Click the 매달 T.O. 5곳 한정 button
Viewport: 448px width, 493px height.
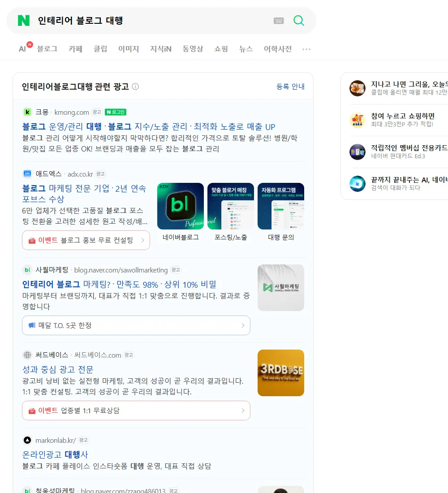(x=136, y=325)
